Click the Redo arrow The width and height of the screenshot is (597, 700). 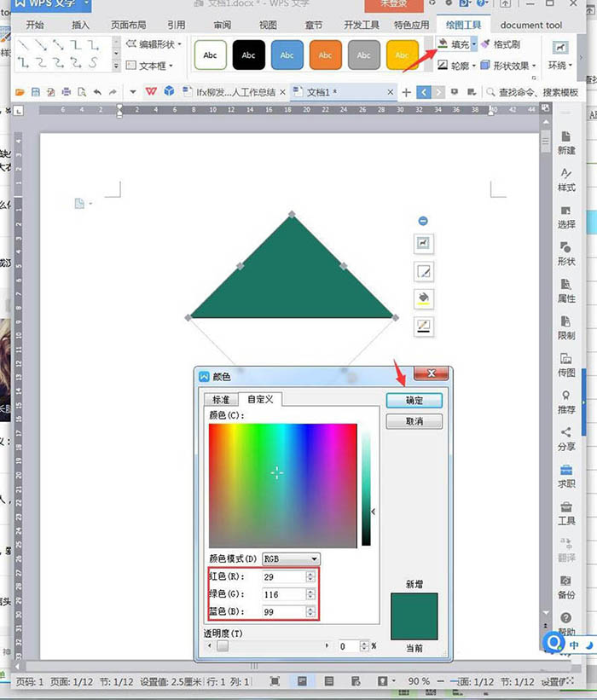[x=113, y=92]
